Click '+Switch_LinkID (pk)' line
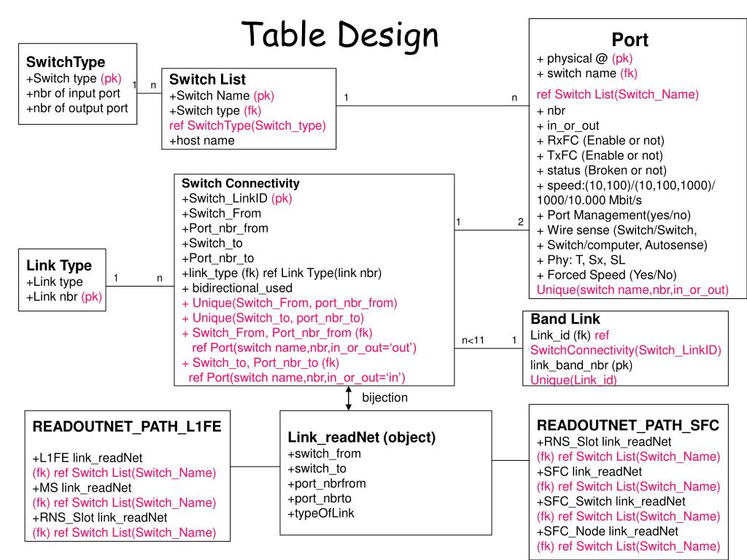 (x=237, y=198)
